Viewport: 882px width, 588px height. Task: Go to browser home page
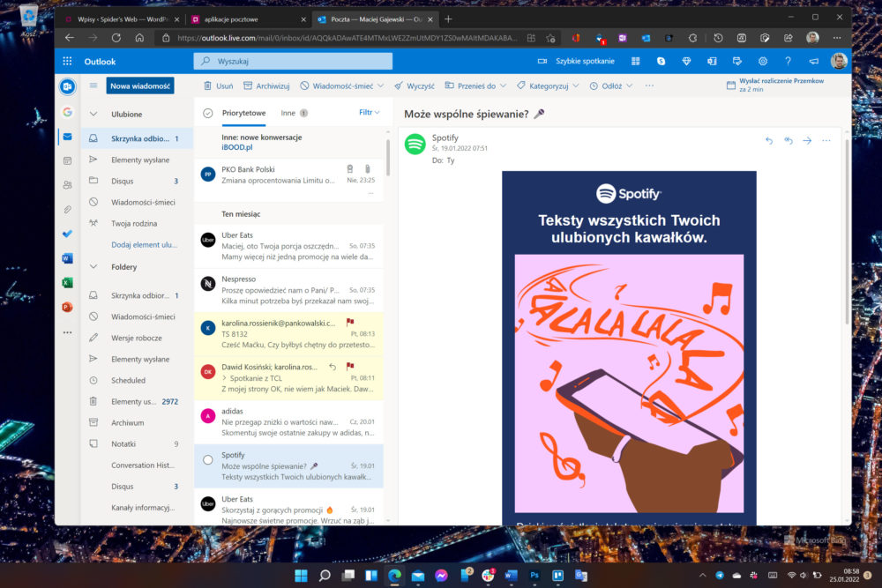139,38
